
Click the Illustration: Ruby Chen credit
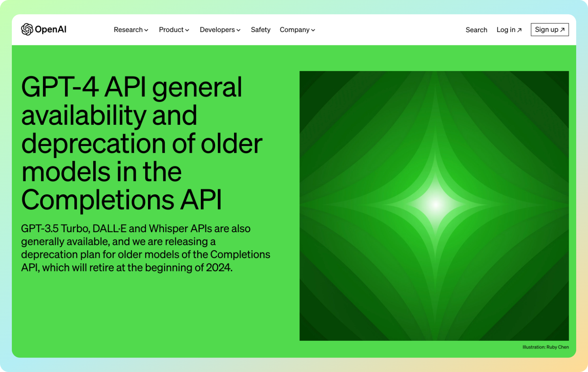point(546,347)
